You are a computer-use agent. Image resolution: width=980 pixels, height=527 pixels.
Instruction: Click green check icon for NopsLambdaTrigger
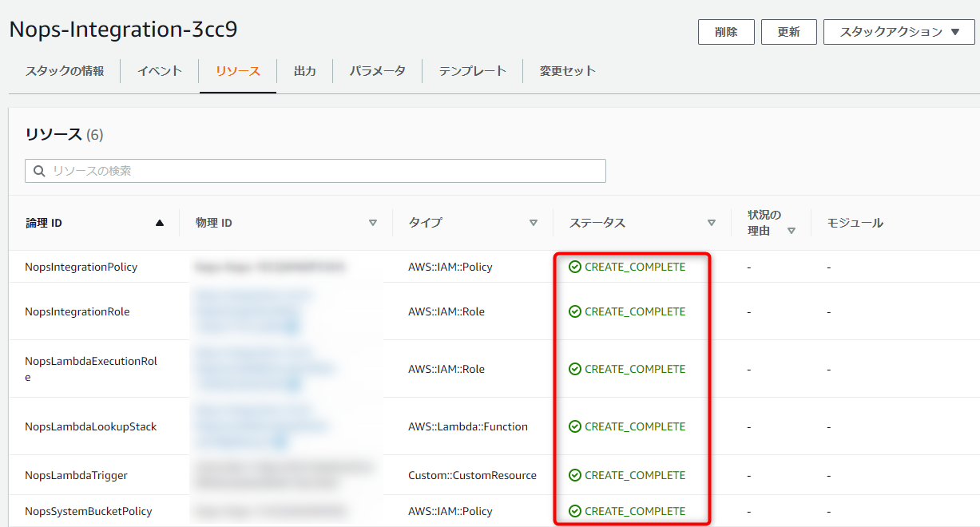(575, 475)
